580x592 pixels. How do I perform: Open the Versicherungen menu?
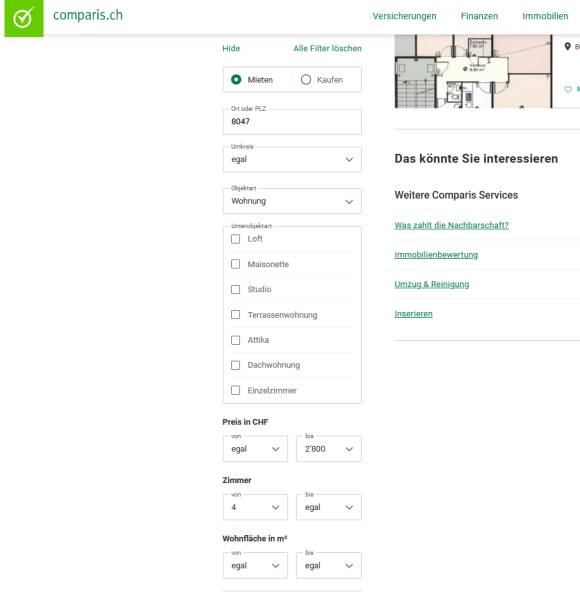(x=404, y=16)
